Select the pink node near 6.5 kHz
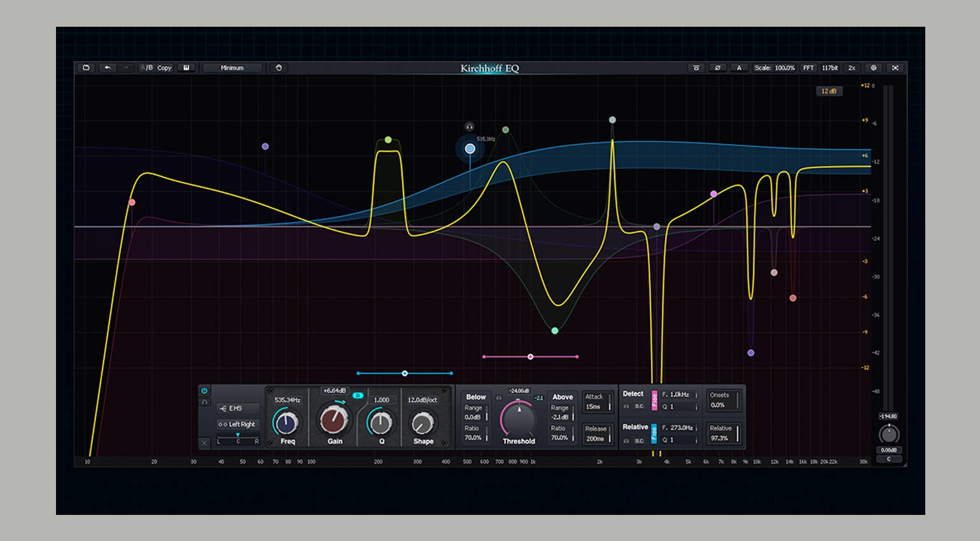 [x=713, y=193]
